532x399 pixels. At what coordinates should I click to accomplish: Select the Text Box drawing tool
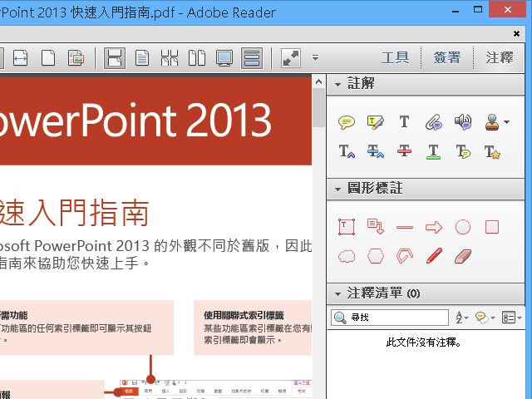tap(347, 227)
